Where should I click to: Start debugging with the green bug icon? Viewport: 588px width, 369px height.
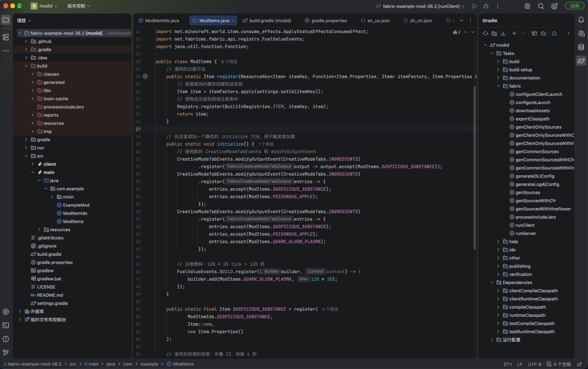[486, 6]
